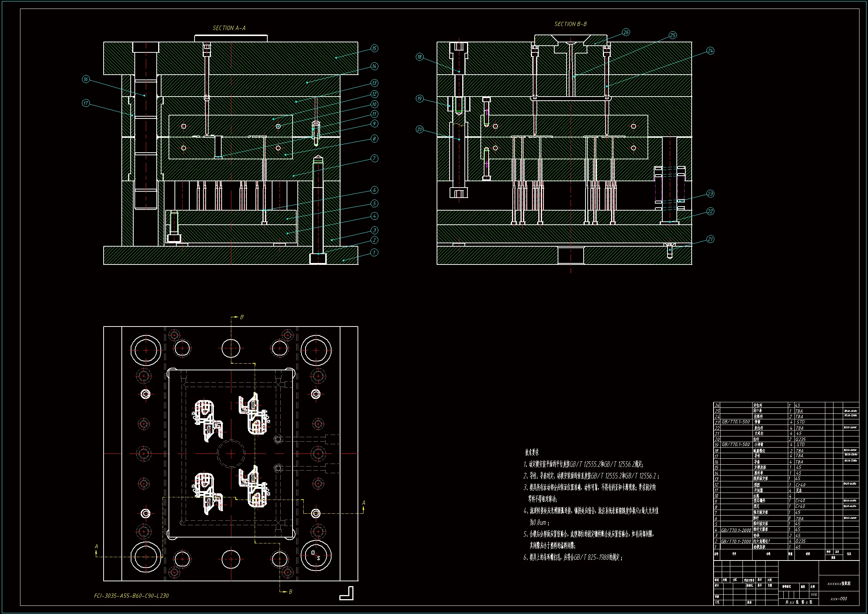Click the SECTION B-B title text

[x=570, y=24]
